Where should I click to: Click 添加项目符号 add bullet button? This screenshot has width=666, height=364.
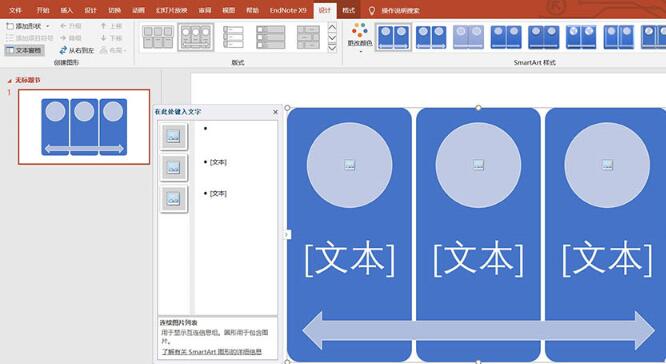pyautogui.click(x=30, y=38)
